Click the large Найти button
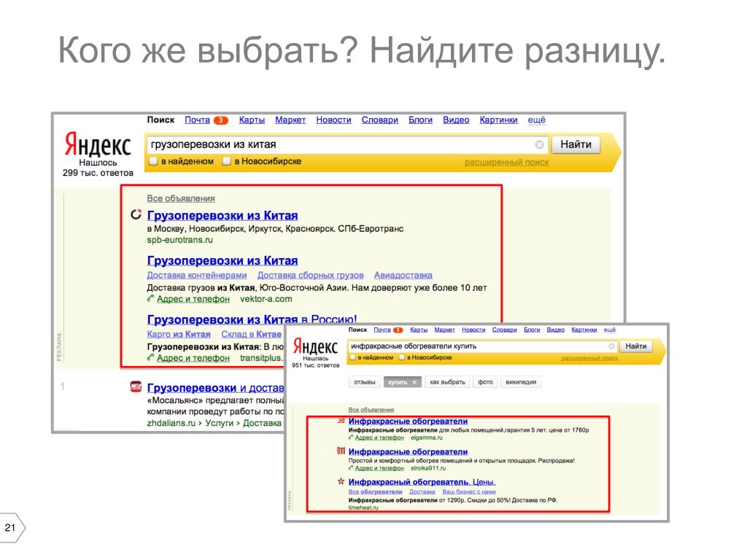The height and width of the screenshot is (560, 747). 576,144
